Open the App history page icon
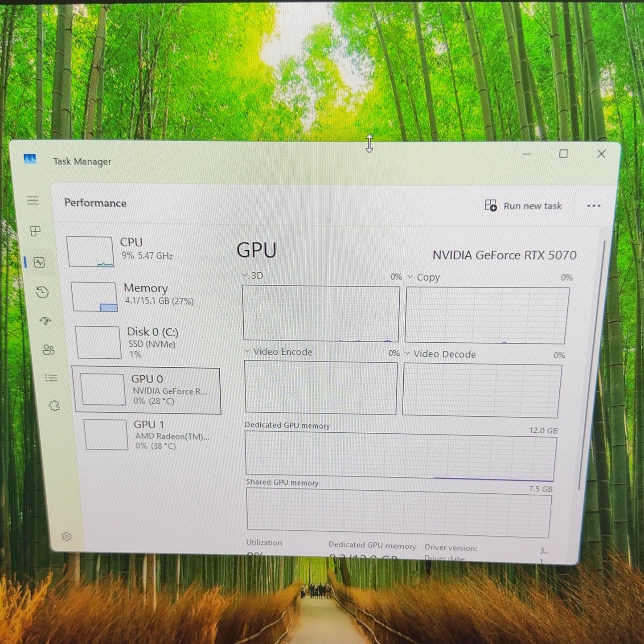 tap(42, 292)
